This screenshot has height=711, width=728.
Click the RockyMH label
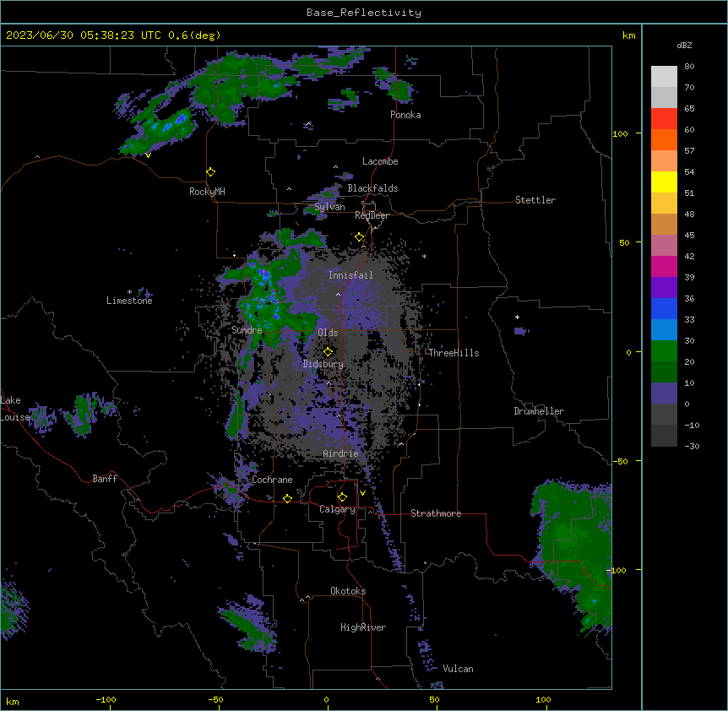coord(207,192)
